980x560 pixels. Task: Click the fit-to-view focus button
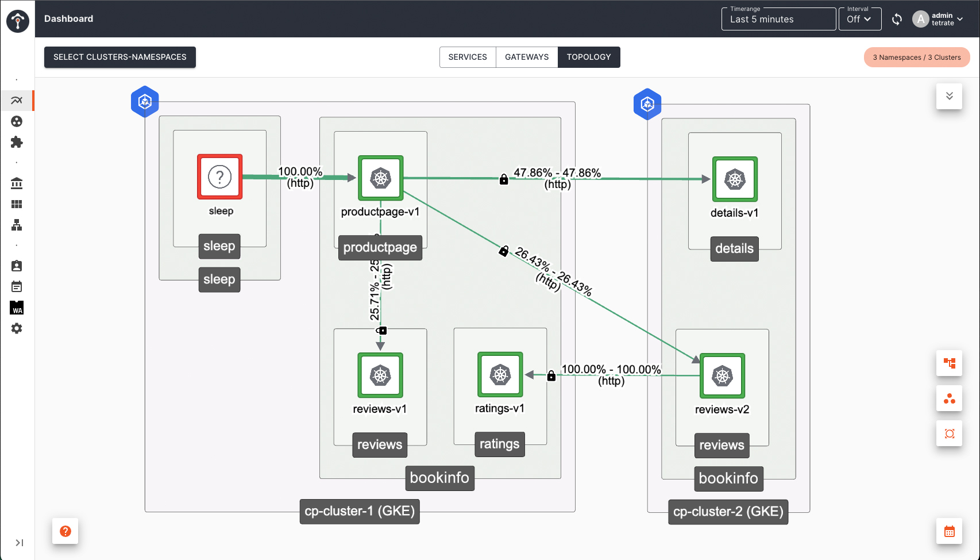click(950, 434)
